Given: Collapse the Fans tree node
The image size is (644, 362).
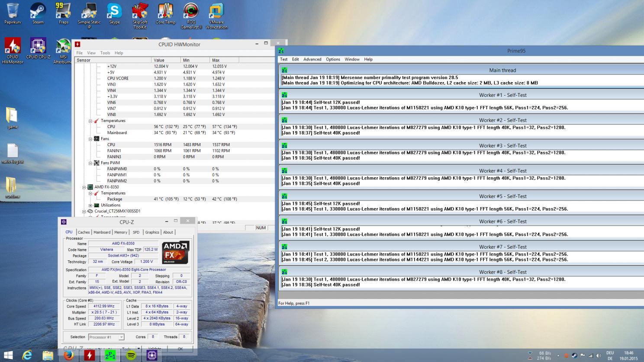Looking at the screenshot, I should (x=90, y=139).
